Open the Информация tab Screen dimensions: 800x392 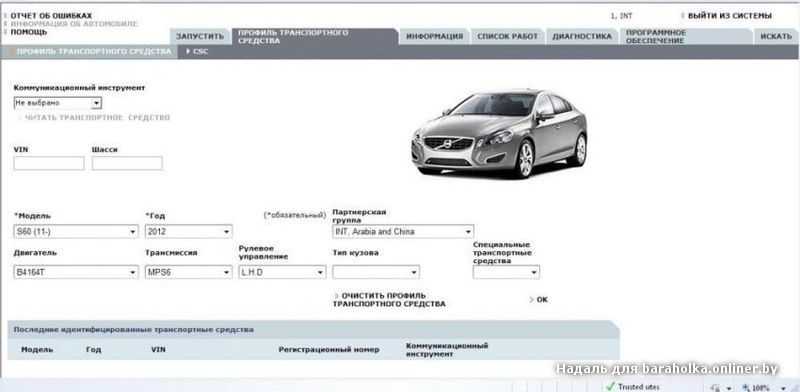[x=435, y=37]
